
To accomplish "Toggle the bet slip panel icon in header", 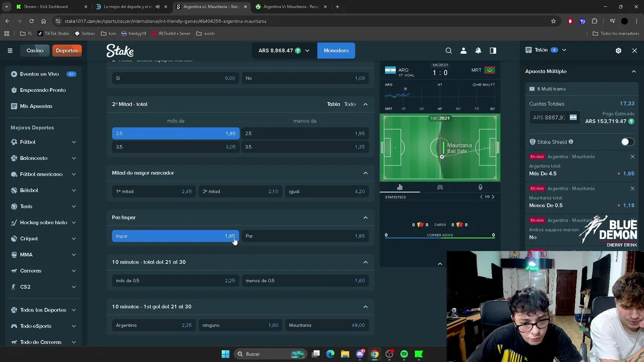I will coord(493,50).
